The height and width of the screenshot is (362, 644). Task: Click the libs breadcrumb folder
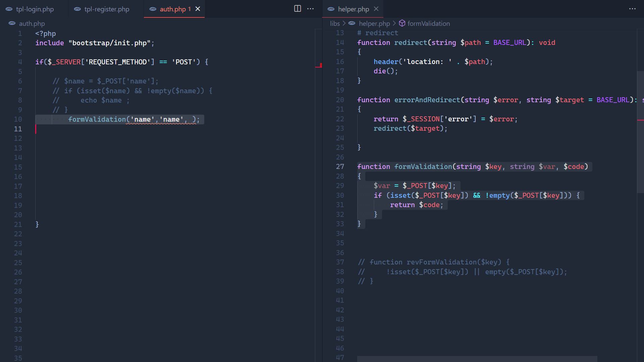tap(335, 23)
